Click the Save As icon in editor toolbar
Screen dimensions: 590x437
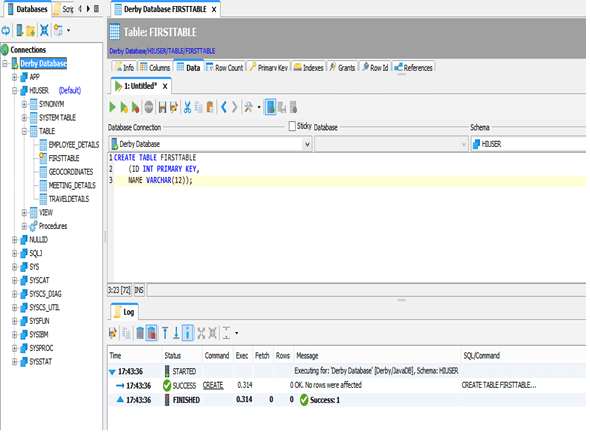[173, 108]
